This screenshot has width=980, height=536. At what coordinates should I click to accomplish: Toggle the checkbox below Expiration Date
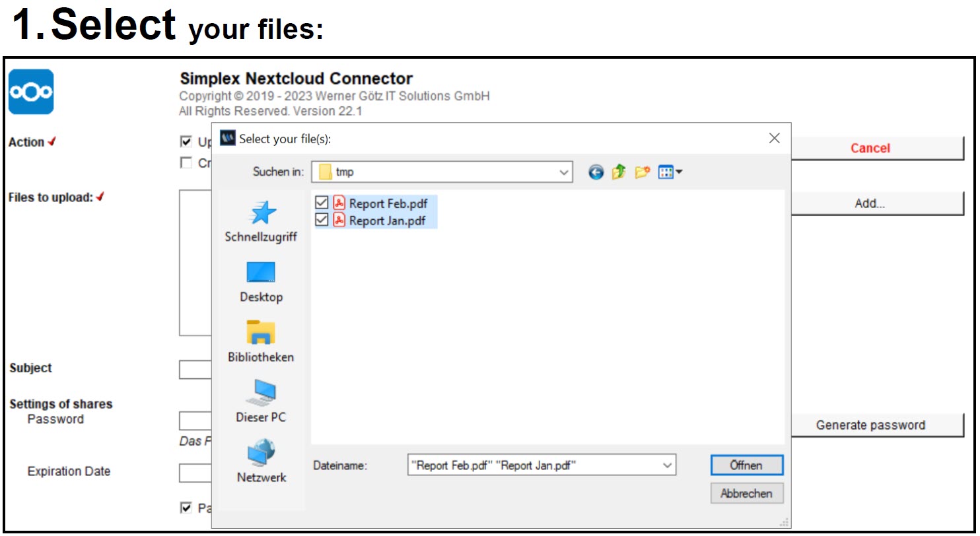tap(186, 508)
